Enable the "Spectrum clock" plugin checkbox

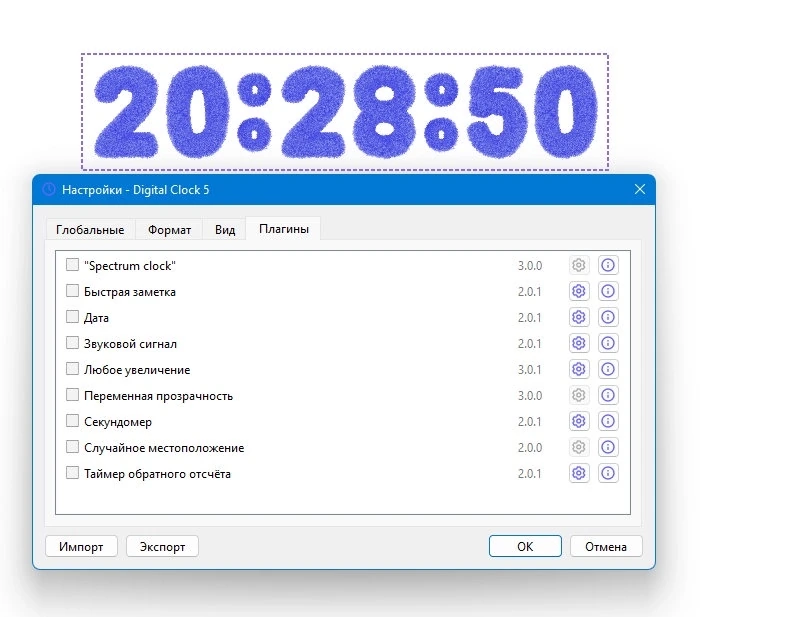click(x=72, y=265)
